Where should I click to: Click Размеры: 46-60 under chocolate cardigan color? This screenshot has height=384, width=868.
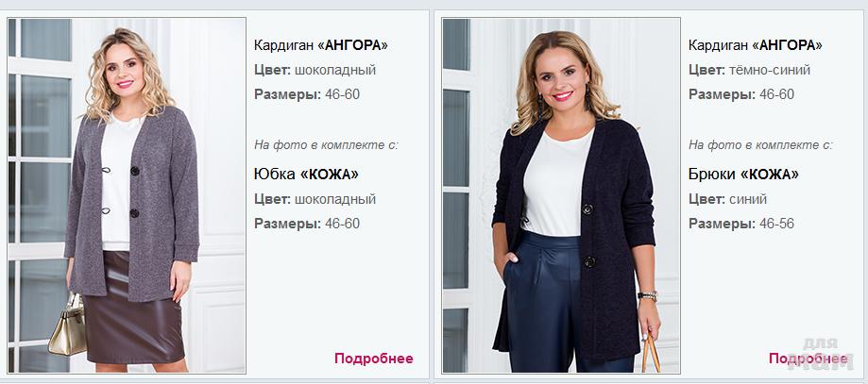click(x=307, y=94)
